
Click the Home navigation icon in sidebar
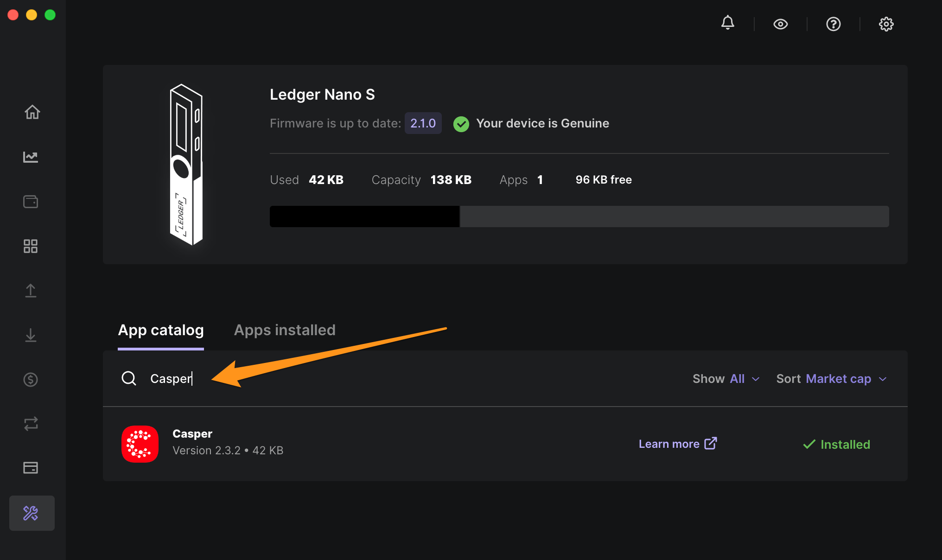click(32, 112)
